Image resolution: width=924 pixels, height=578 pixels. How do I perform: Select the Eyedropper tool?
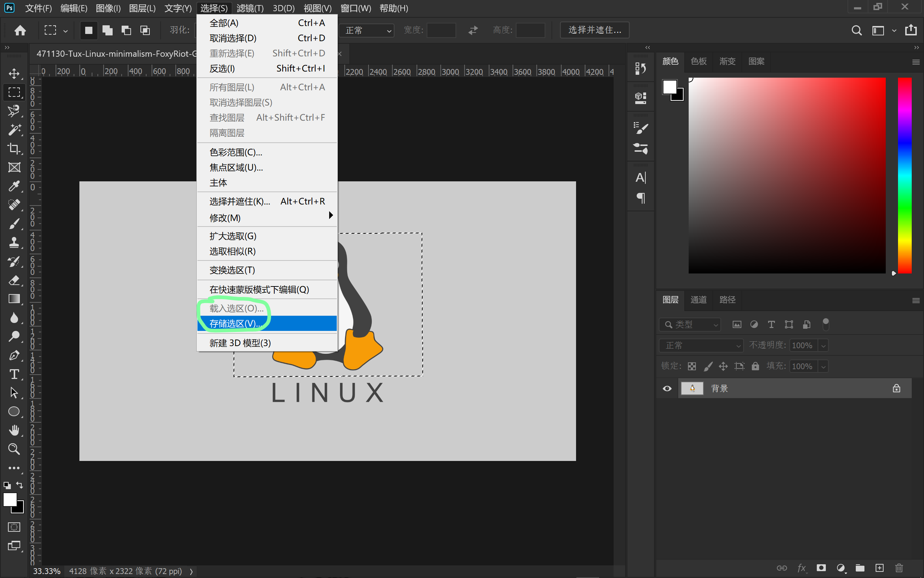click(14, 186)
